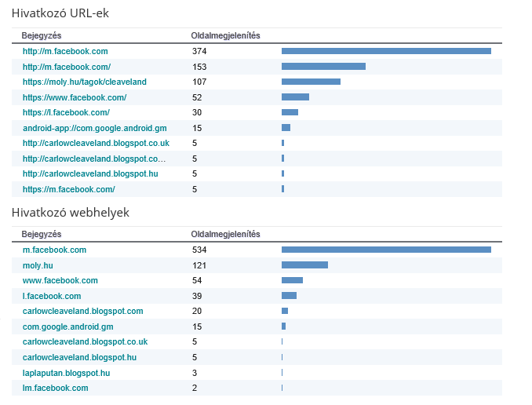
Task: Open the http://m.facebook.com referrer link
Action: [x=65, y=51]
